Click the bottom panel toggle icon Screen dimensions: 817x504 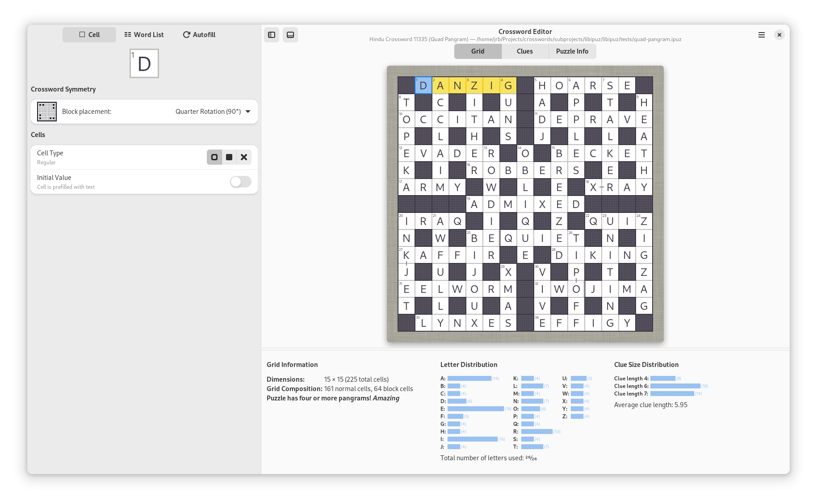290,34
